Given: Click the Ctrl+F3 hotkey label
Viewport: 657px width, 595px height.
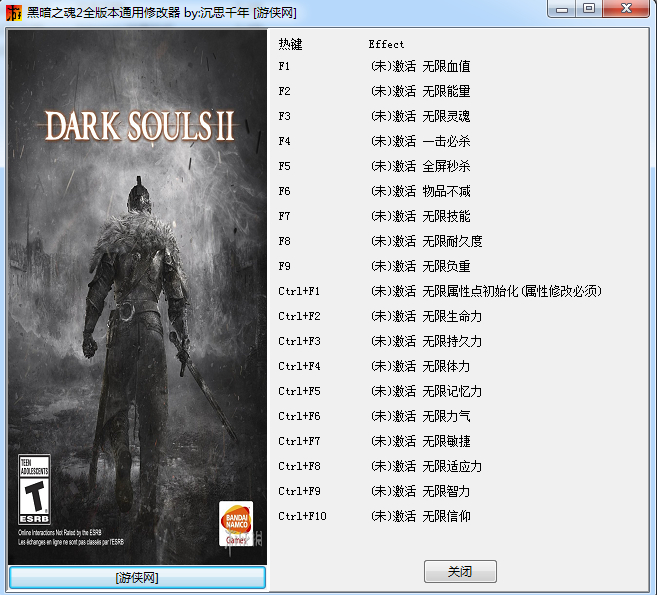Looking at the screenshot, I should coord(299,341).
